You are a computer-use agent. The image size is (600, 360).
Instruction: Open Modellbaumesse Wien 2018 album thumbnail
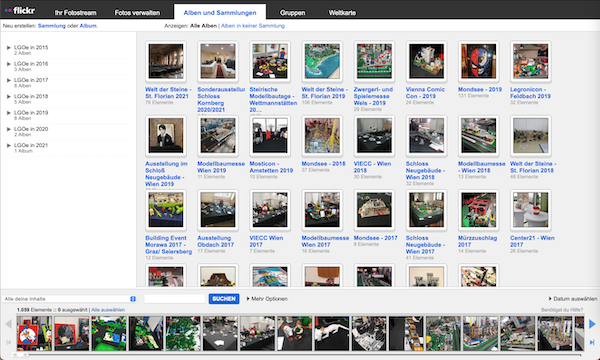(479, 135)
